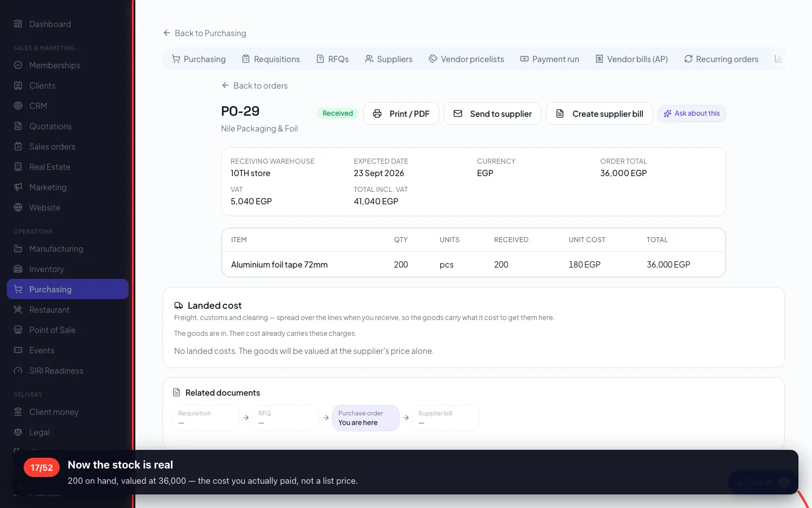The height and width of the screenshot is (508, 812).
Task: Open the RFQs tab
Action: click(332, 59)
